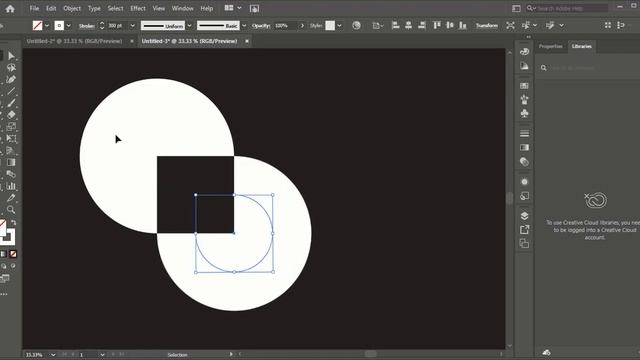Click Horizontal Align Center icon
Screen dimensions: 640x360
[x=408, y=25]
